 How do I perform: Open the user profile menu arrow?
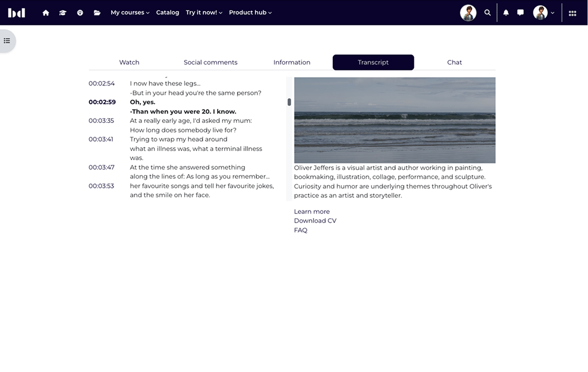coord(552,13)
